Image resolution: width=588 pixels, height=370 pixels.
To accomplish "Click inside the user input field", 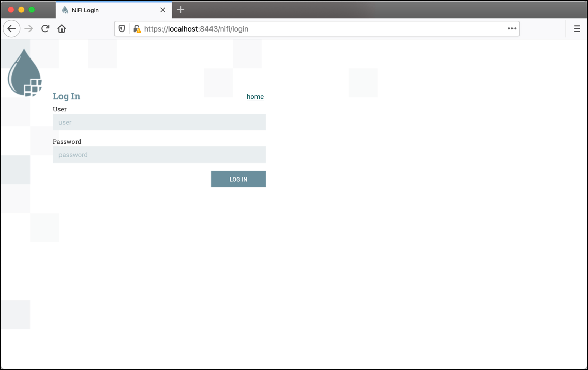I will pos(159,122).
